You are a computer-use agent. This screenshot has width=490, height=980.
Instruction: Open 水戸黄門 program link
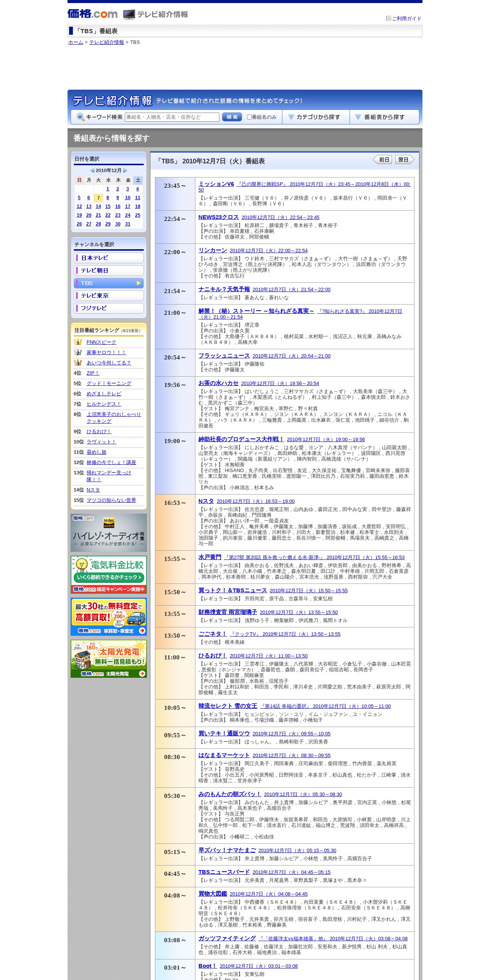210,557
